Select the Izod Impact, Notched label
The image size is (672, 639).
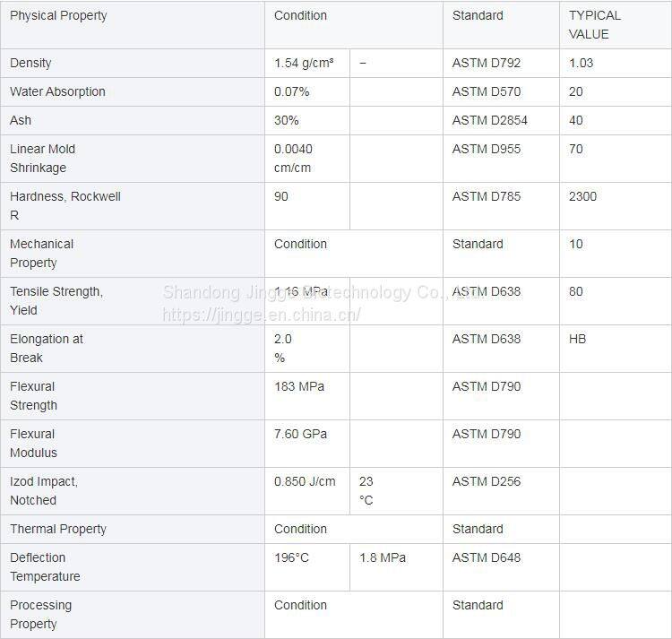pos(44,491)
